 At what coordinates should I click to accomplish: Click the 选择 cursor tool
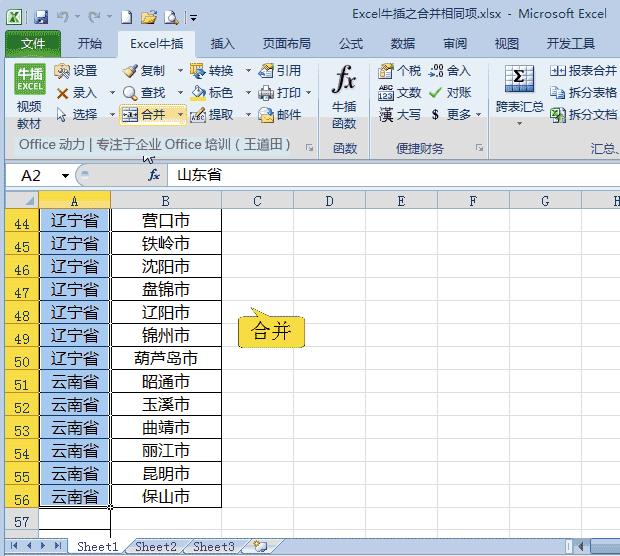76,115
